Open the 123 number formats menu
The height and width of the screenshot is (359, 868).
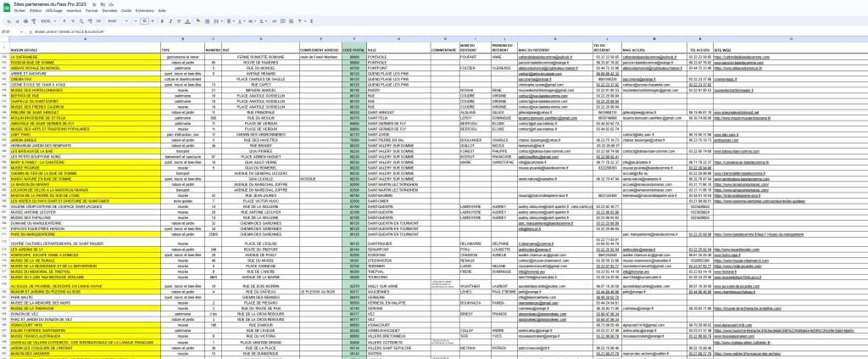click(98, 21)
